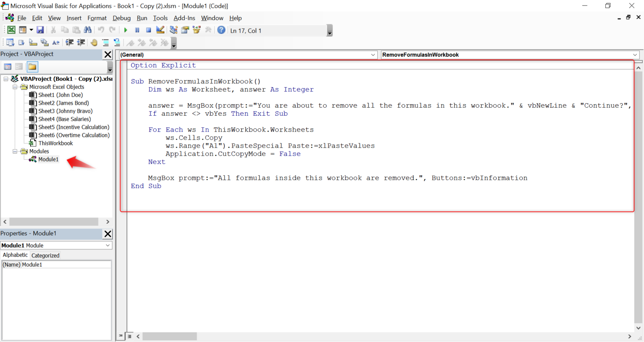Select Sheet4 (Base Salaries) in project tree
Image resolution: width=644 pixels, height=342 pixels.
pos(65,119)
